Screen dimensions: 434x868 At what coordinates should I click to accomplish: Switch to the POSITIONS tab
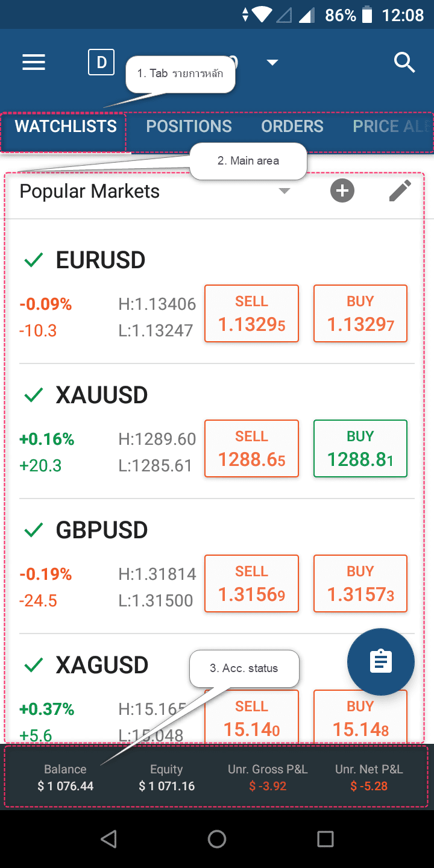pos(189,127)
